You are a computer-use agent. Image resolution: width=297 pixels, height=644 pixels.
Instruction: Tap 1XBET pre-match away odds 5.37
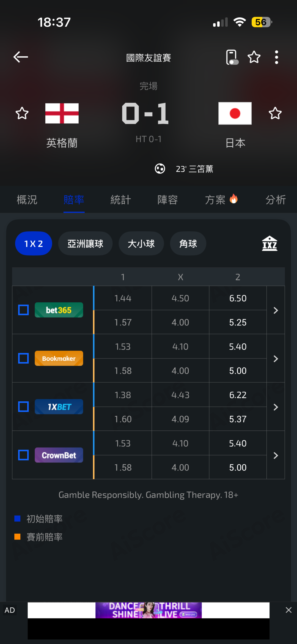pyautogui.click(x=238, y=419)
